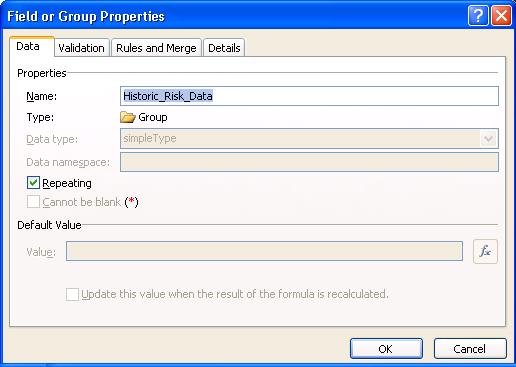Click the Group folder icon
This screenshot has width=516, height=367.
tap(128, 117)
